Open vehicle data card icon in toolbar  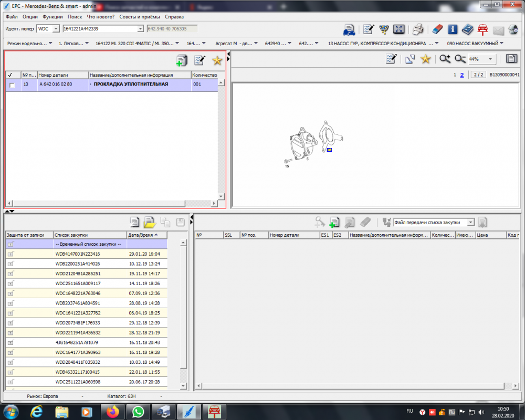tap(349, 30)
